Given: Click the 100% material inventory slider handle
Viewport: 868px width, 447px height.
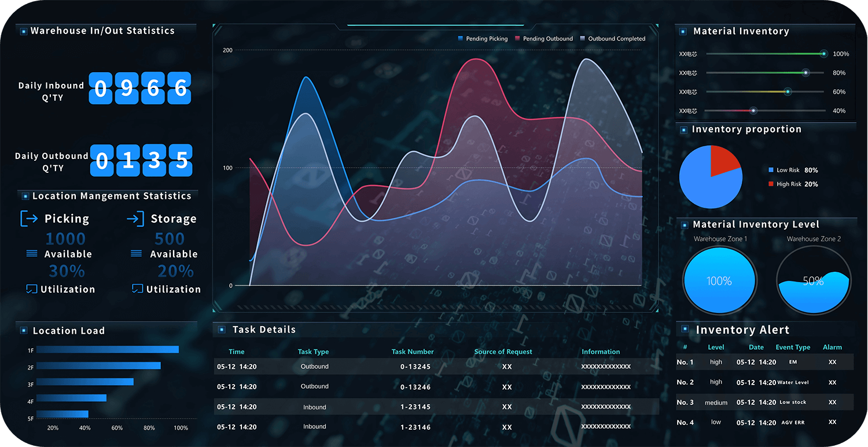Looking at the screenshot, I should (x=823, y=54).
